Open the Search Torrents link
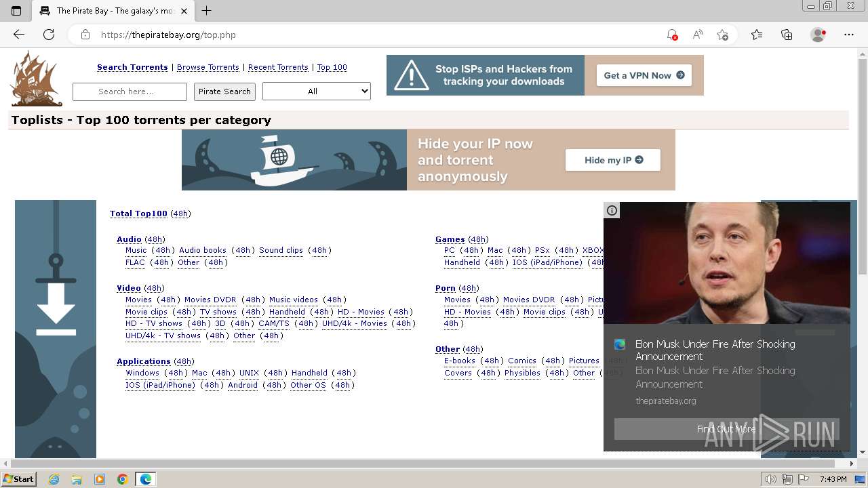868x488 pixels. click(x=132, y=67)
